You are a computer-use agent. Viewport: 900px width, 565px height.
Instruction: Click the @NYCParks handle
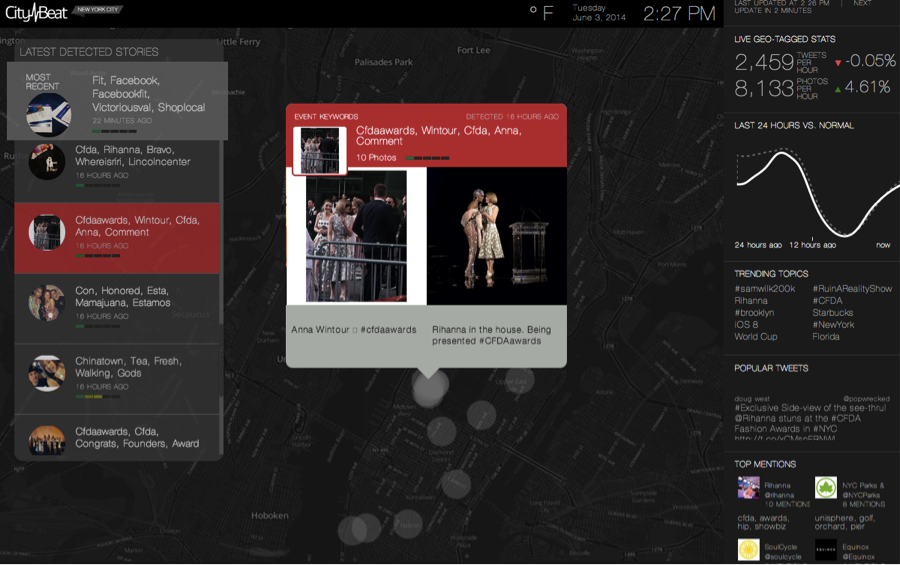[x=861, y=495]
